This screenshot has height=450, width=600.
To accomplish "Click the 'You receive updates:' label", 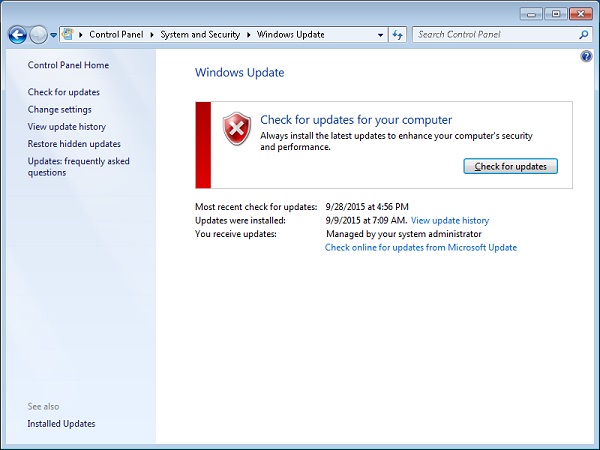I will 236,234.
